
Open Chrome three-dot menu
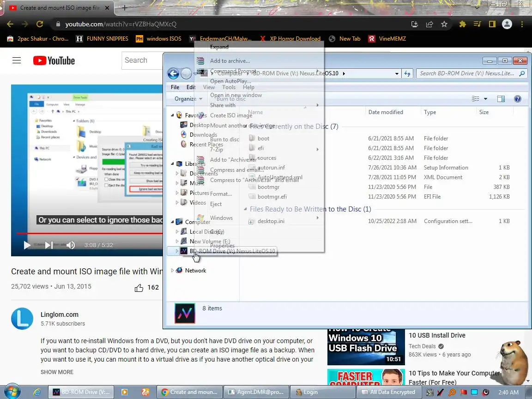coord(522,24)
